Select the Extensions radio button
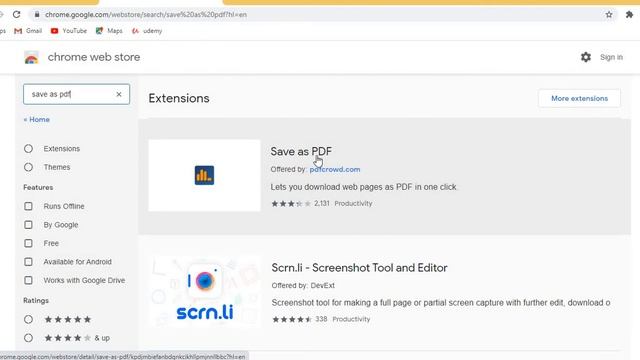Screen dimensions: 640x360 28,149
